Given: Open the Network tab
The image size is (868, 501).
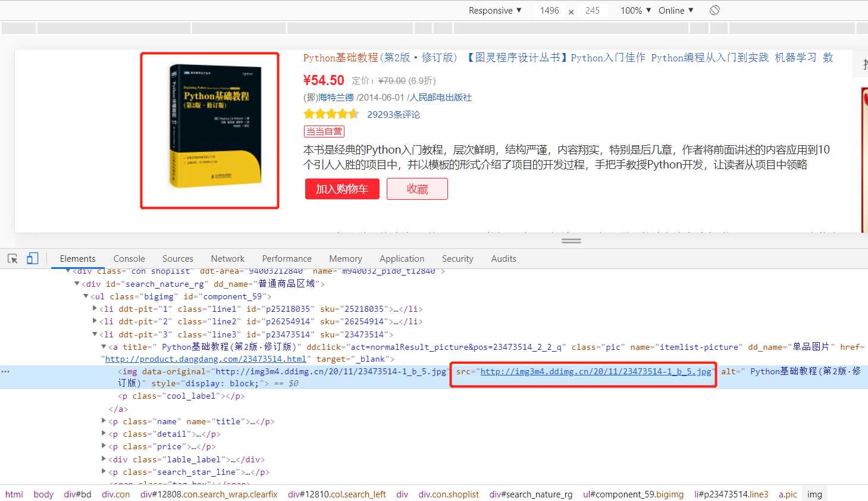Looking at the screenshot, I should click(x=227, y=258).
